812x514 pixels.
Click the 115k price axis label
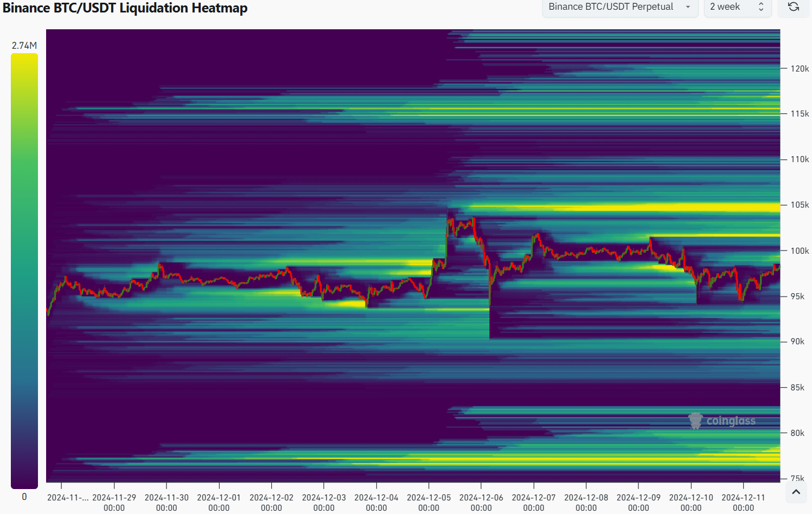click(x=800, y=114)
